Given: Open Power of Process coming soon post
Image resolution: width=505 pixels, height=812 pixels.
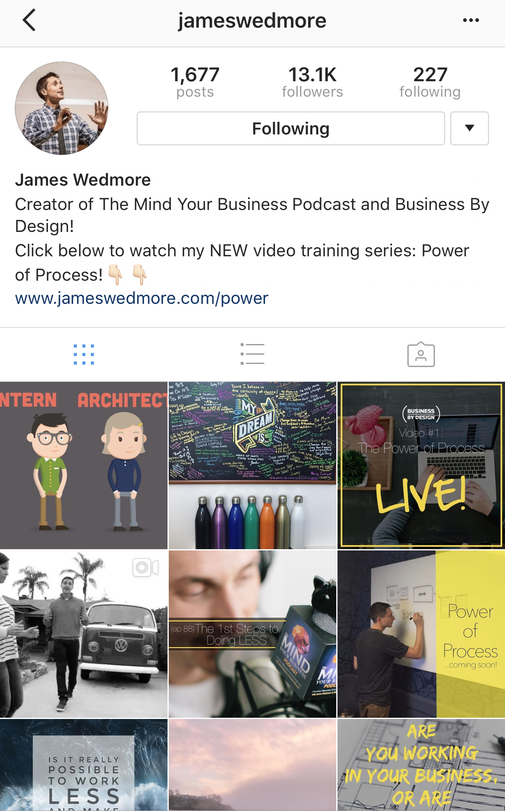Looking at the screenshot, I should [x=421, y=634].
